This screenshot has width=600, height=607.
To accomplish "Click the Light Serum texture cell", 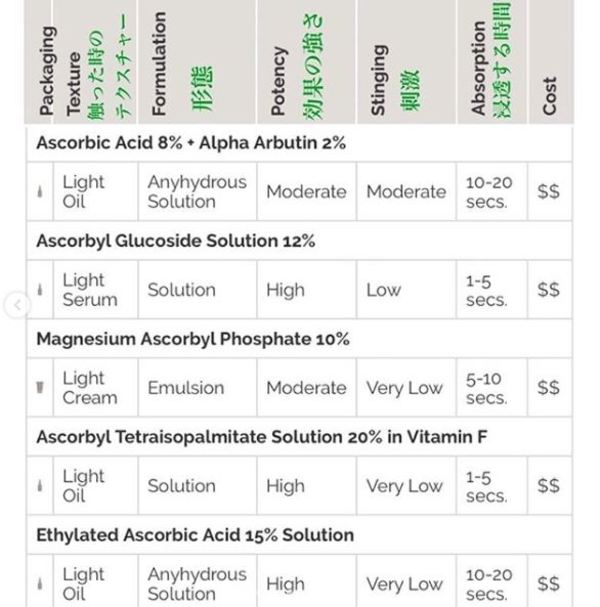I will pos(89,290).
